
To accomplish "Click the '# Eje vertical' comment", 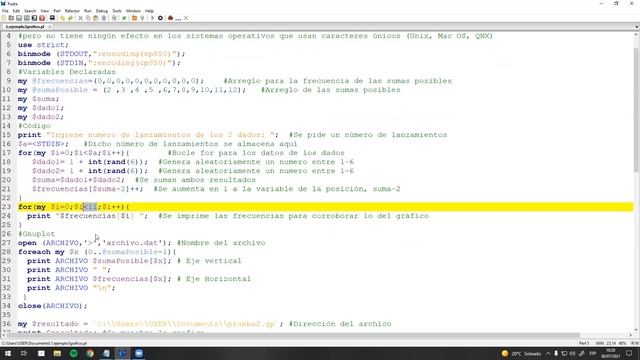I will click(x=209, y=260).
